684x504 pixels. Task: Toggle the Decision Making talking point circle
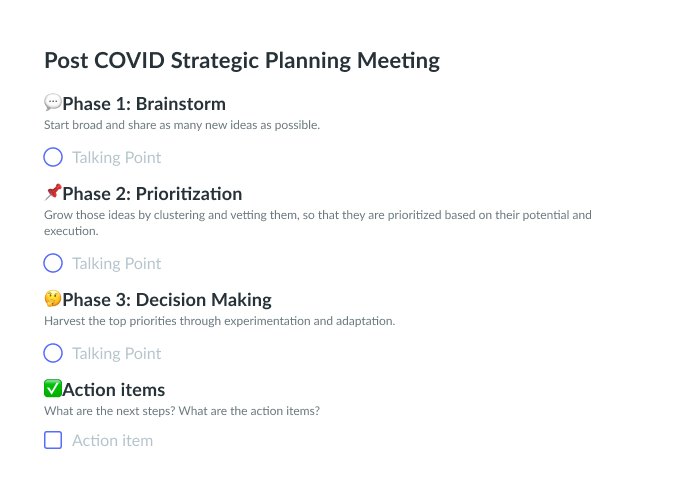pos(53,353)
